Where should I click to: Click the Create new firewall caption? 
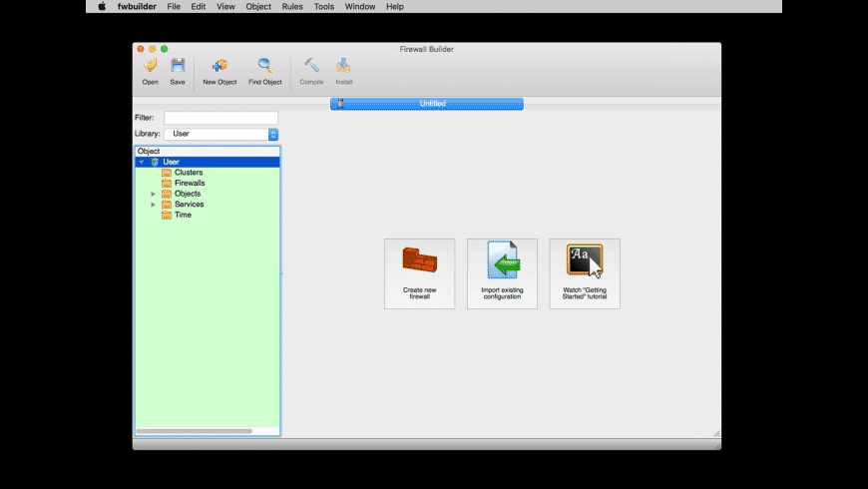click(420, 293)
